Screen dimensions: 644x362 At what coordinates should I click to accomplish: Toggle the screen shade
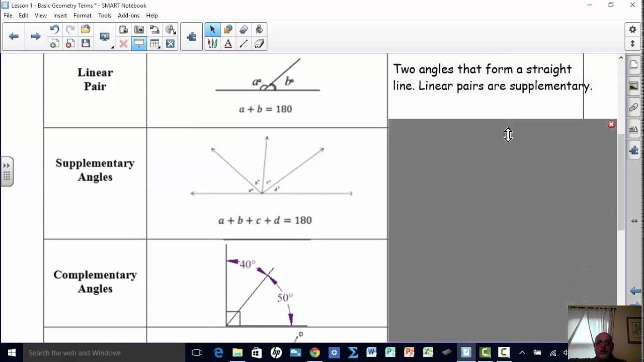139,44
